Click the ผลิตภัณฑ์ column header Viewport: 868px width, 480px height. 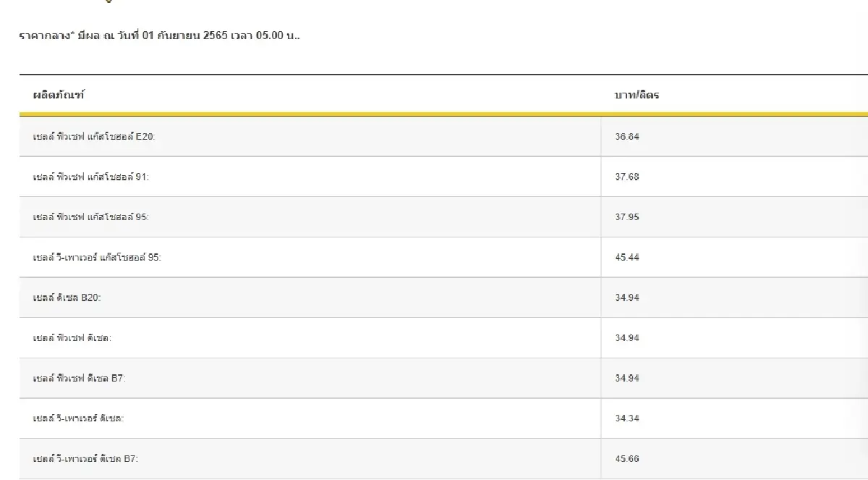click(59, 95)
